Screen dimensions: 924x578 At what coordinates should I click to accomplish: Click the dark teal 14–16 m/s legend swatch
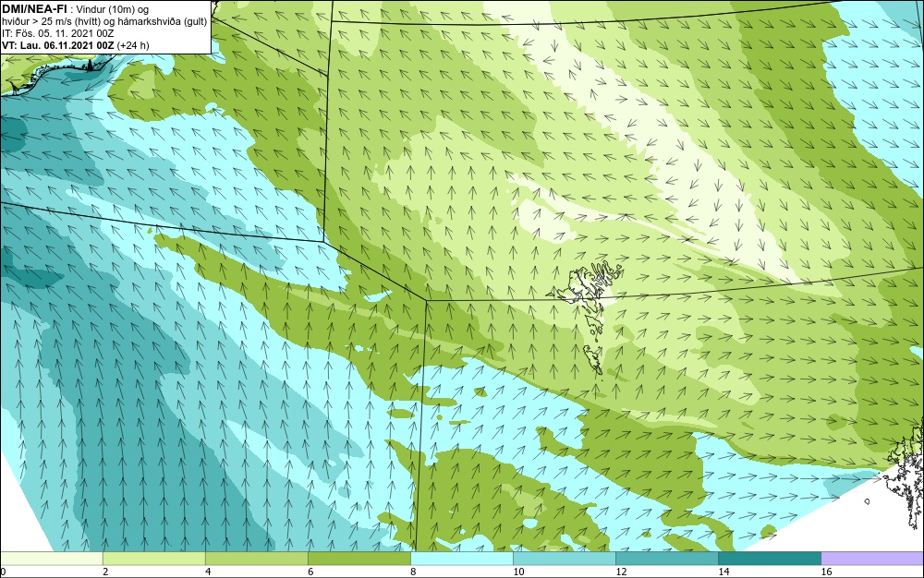pos(769,559)
